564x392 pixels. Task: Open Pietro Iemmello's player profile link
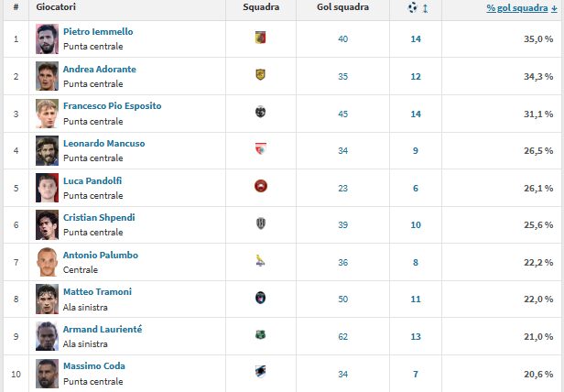tap(98, 31)
